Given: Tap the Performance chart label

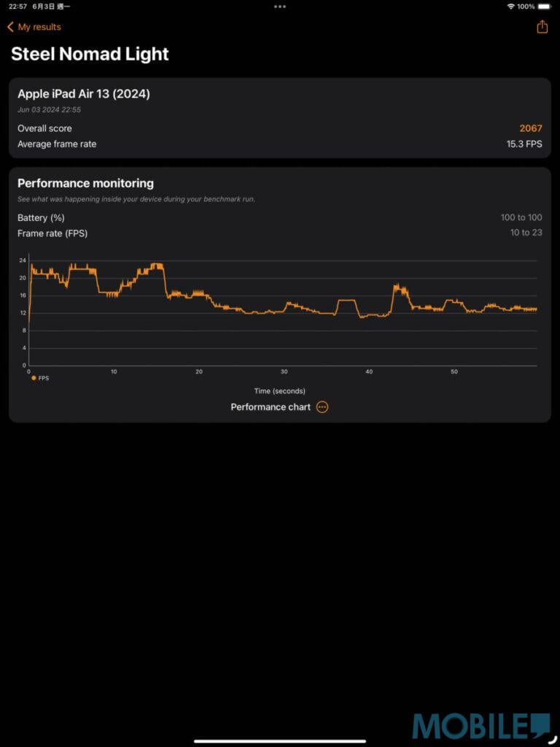Looking at the screenshot, I should coord(271,407).
